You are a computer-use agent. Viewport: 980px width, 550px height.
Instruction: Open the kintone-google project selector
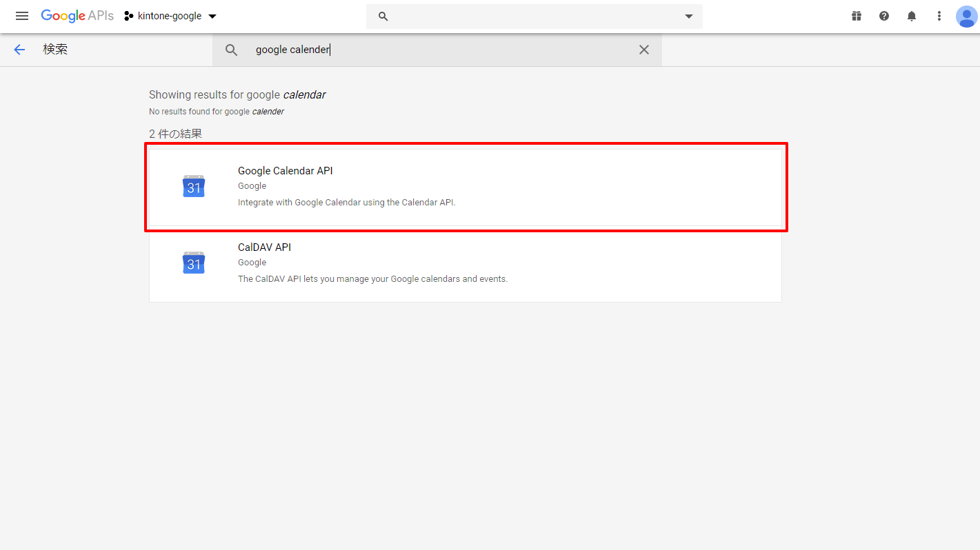(170, 16)
